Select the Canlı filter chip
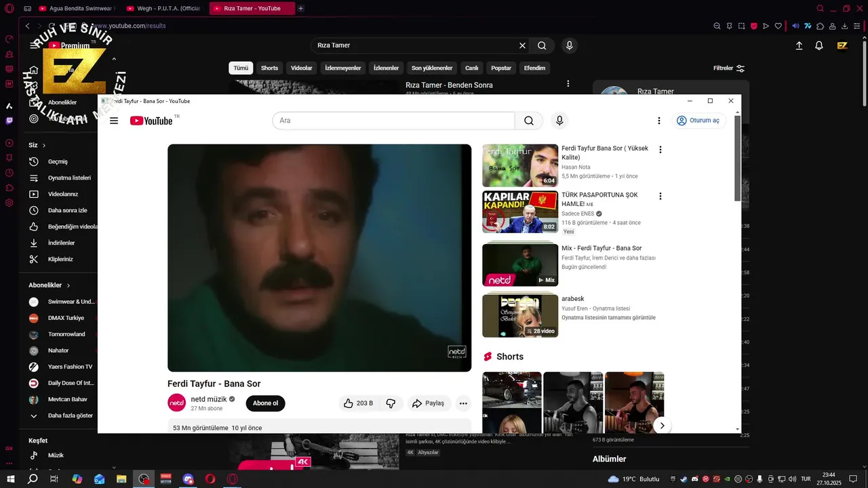 point(471,68)
